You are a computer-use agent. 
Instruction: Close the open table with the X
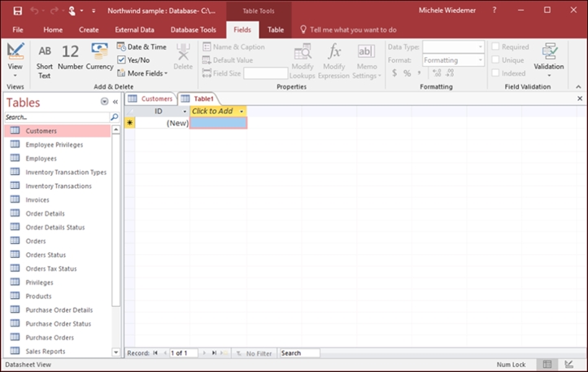click(580, 98)
